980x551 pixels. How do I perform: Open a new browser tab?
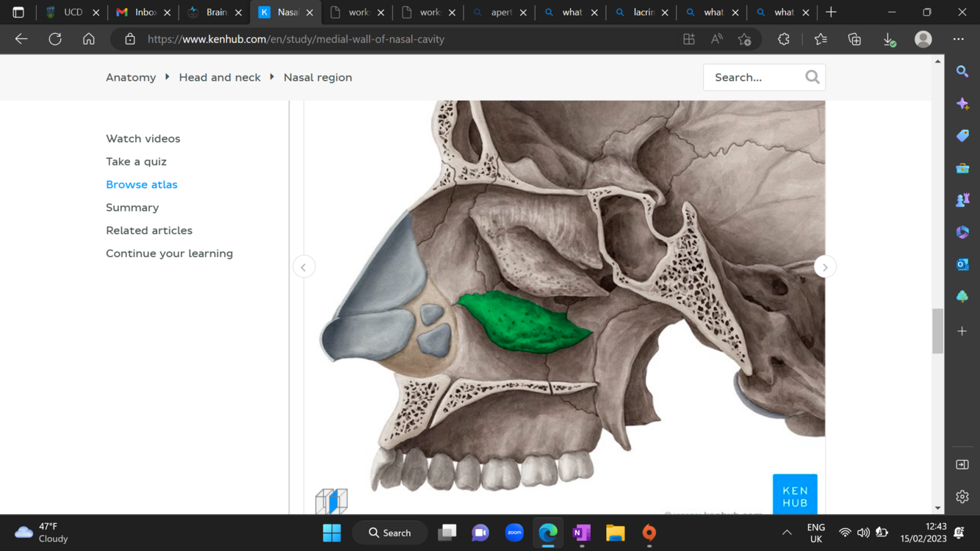click(x=831, y=12)
